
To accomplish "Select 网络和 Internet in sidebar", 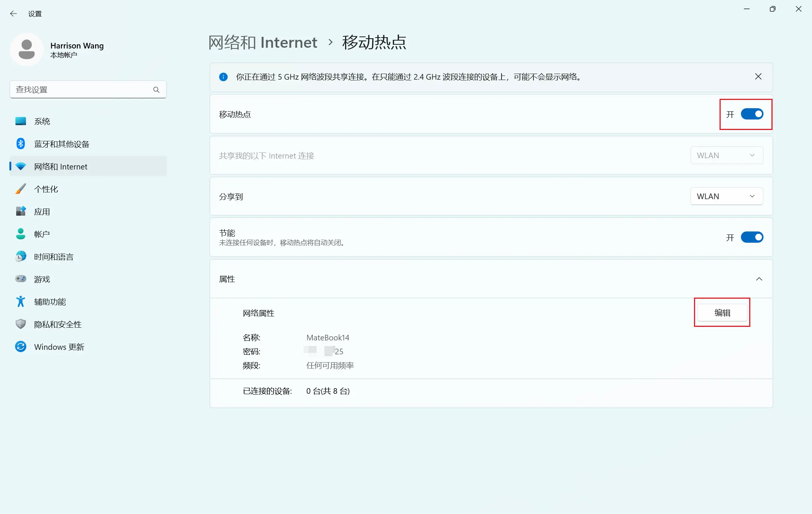I will click(88, 166).
